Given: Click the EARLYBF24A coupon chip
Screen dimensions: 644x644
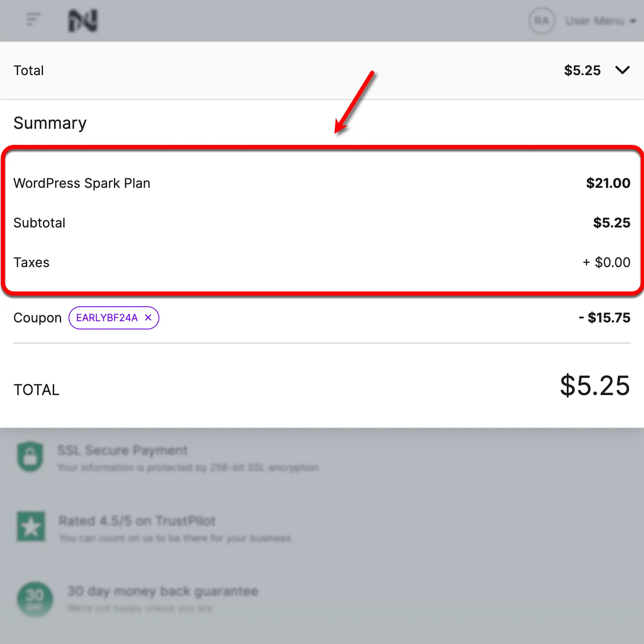Looking at the screenshot, I should (x=108, y=317).
